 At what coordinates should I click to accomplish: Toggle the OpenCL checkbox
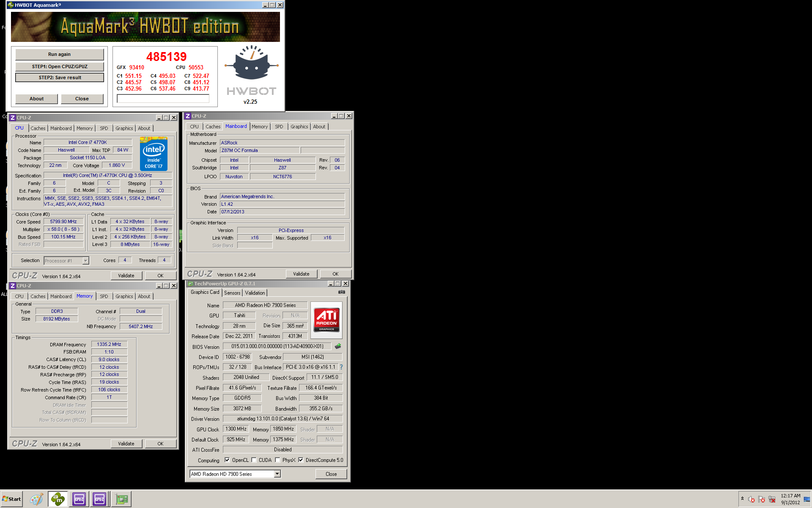(x=227, y=460)
